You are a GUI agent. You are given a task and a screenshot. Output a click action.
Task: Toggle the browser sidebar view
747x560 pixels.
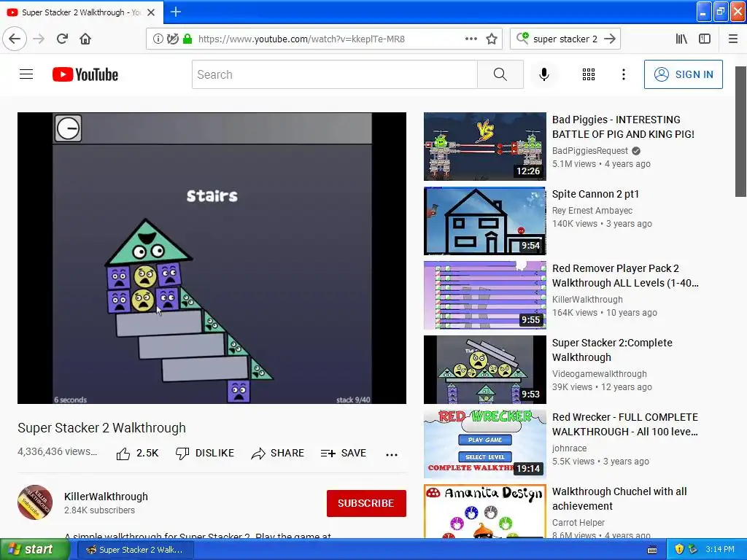705,39
